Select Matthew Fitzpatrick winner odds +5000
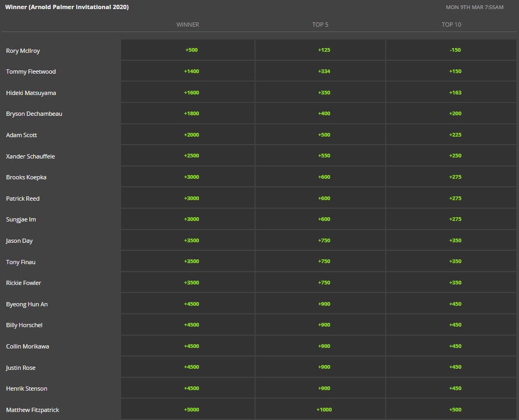This screenshot has width=519, height=420. pyautogui.click(x=188, y=409)
